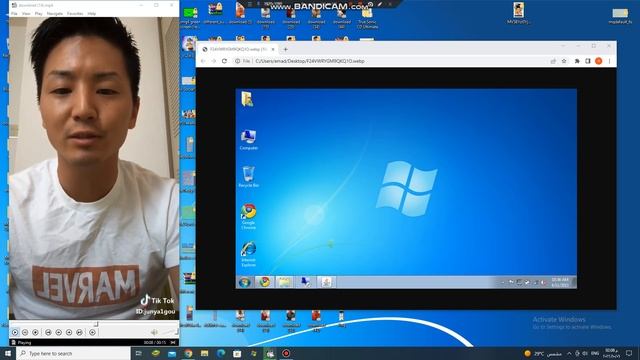Viewport: 640px width, 360px height.
Task: Click the pencil icon on the Bandicam bar
Action: [x=380, y=4]
